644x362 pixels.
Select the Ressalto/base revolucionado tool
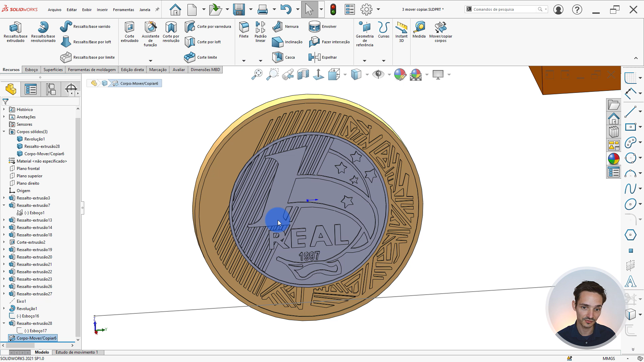(x=43, y=32)
